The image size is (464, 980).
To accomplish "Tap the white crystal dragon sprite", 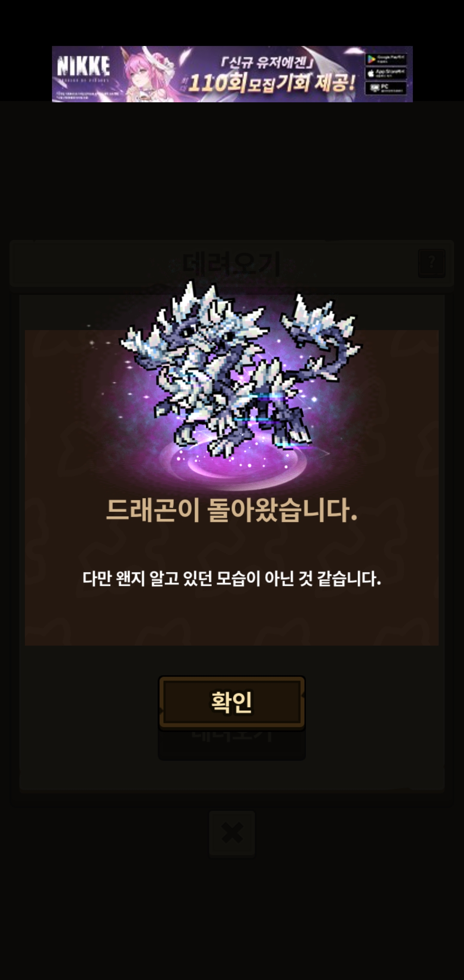I will point(241,370).
